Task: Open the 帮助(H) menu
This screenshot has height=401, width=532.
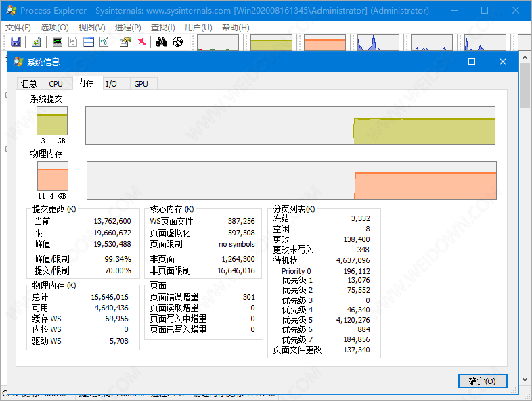Action: 236,28
